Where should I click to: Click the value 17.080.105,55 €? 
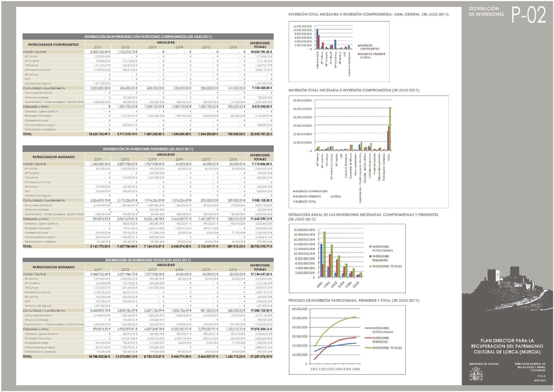pos(261,310)
